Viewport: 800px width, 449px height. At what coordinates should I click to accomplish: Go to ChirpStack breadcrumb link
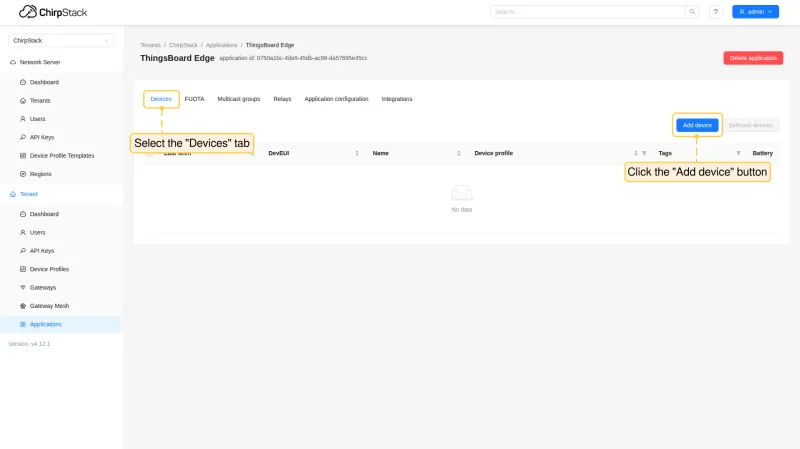(183, 45)
